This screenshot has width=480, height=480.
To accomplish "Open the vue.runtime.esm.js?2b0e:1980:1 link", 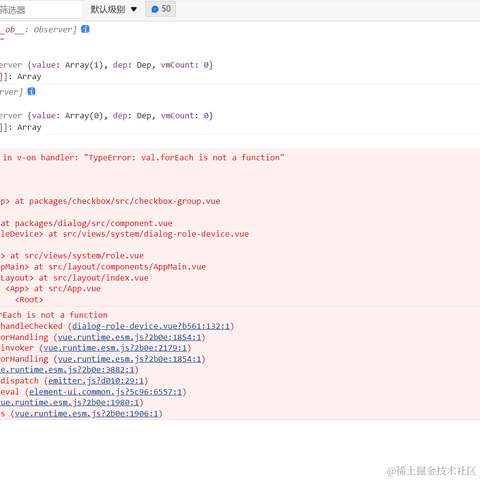I will pyautogui.click(x=69, y=403).
